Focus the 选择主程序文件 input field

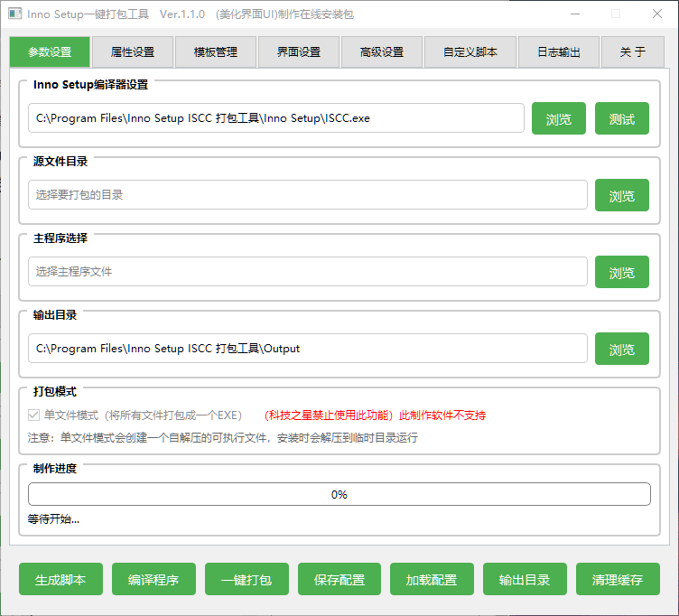pyautogui.click(x=307, y=272)
